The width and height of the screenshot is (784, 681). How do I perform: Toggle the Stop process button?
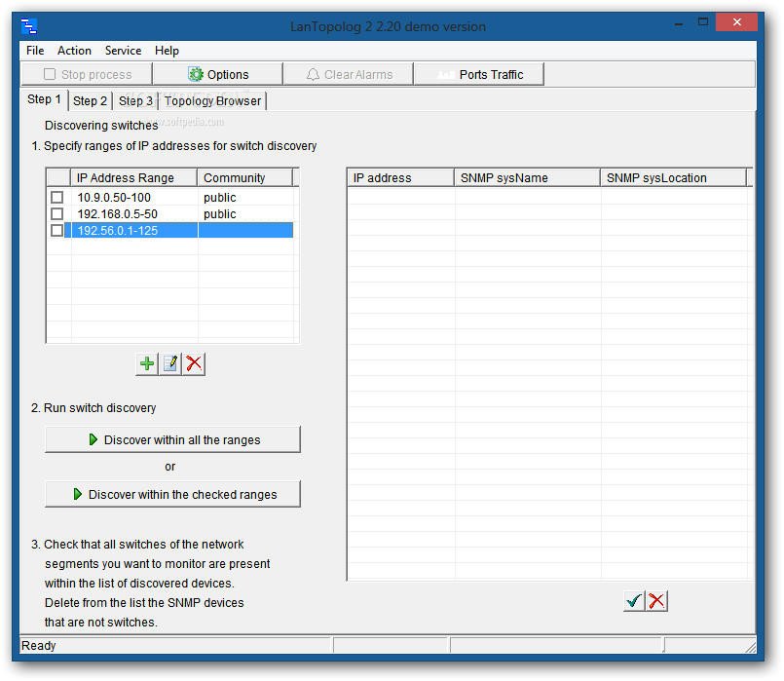point(87,74)
